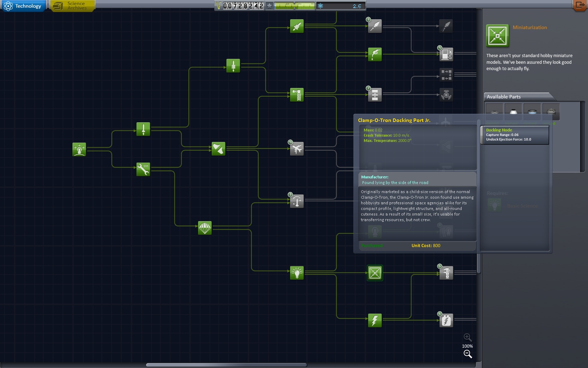Click the horizontal scrollbar thumb
The width and height of the screenshot is (588, 368).
click(226, 365)
